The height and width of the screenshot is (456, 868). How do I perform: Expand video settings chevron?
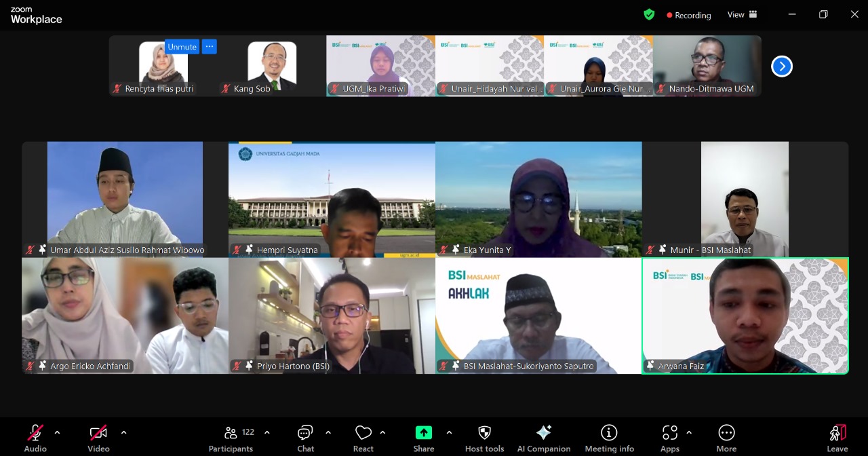click(123, 432)
